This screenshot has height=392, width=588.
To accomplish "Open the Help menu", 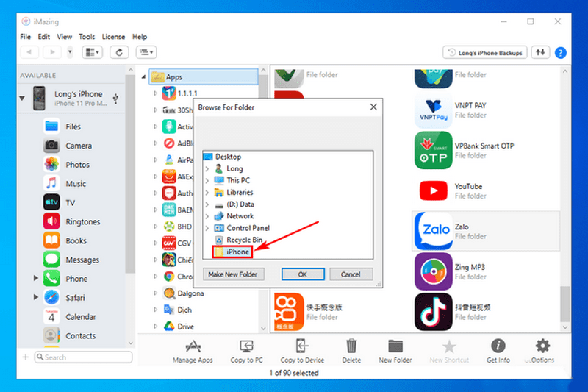I will coord(140,37).
